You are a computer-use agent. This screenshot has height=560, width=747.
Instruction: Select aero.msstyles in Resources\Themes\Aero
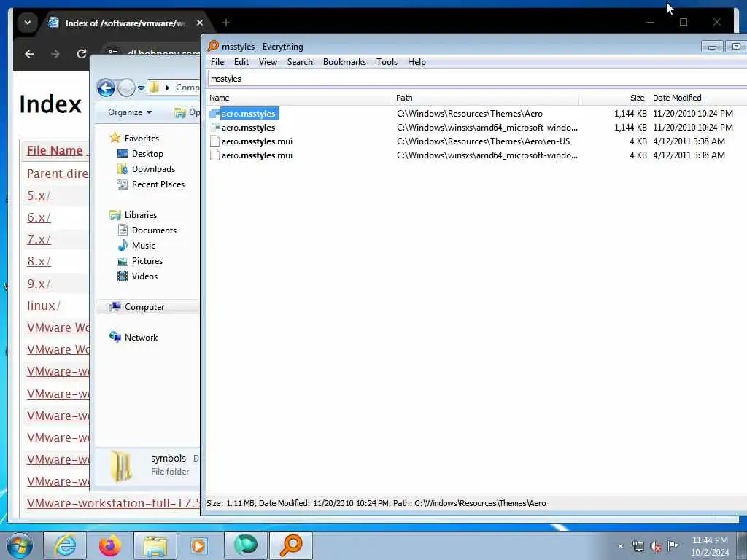click(249, 113)
